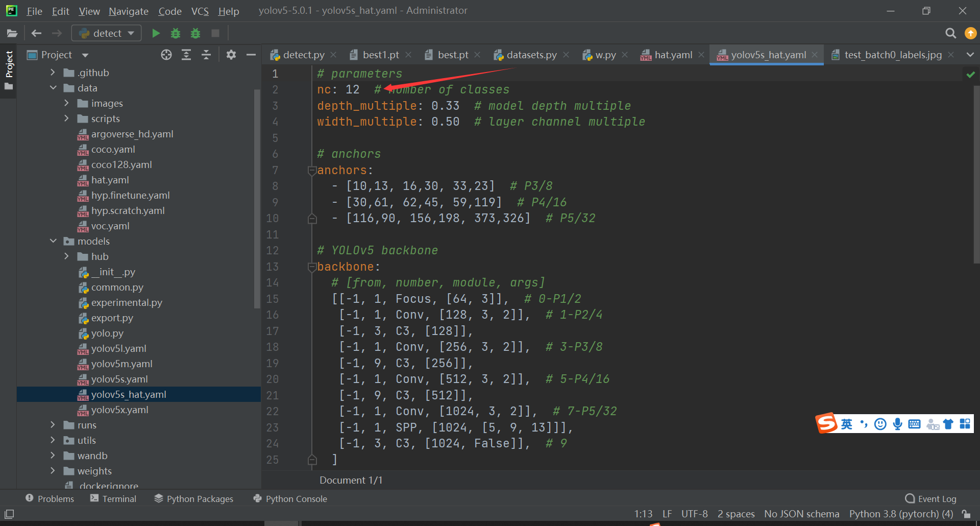Open Search Everywhere magnifier icon
The height and width of the screenshot is (526, 980).
pos(950,33)
